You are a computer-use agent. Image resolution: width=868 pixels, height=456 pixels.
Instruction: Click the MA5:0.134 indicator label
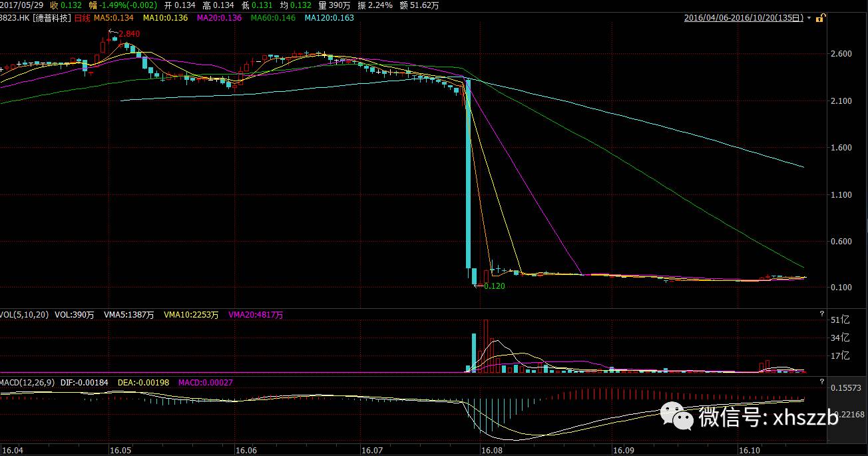[113, 18]
